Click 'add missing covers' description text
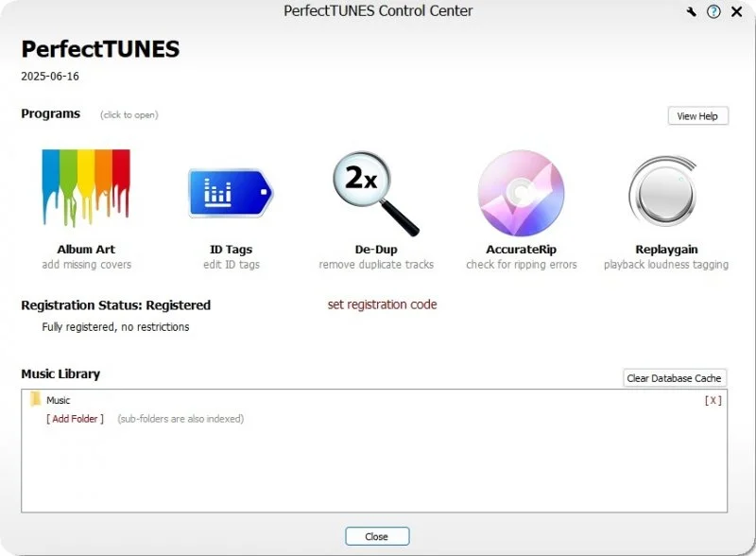Image resolution: width=756 pixels, height=556 pixels. pos(86,265)
